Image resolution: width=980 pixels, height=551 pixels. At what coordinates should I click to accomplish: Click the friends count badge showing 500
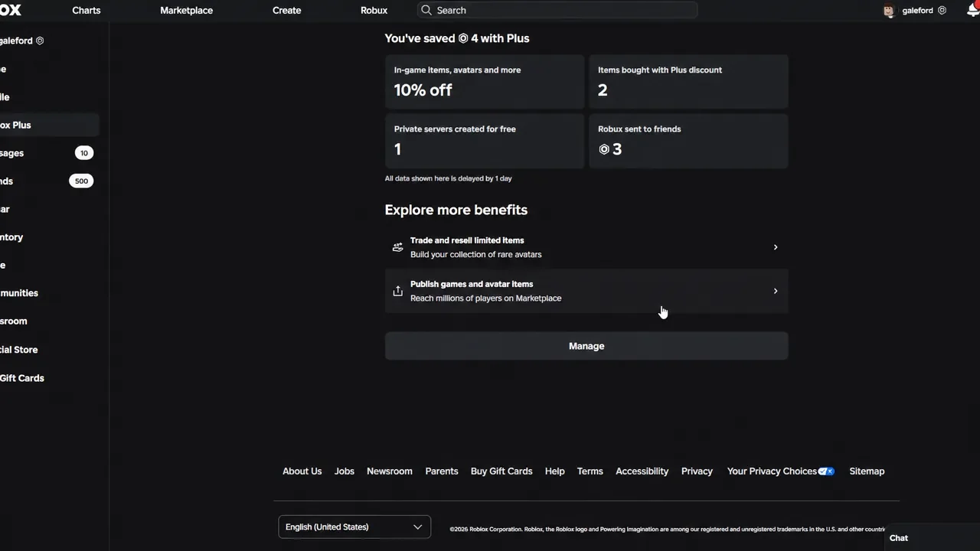(81, 181)
